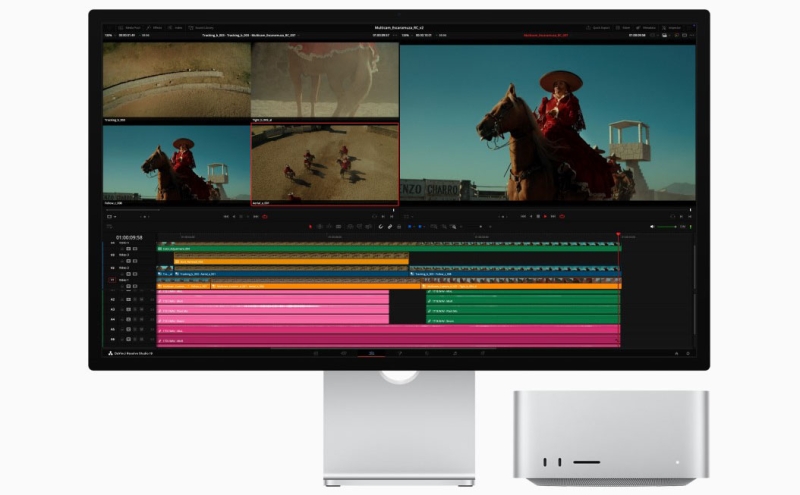Open Project Manager home icon

tap(677, 353)
